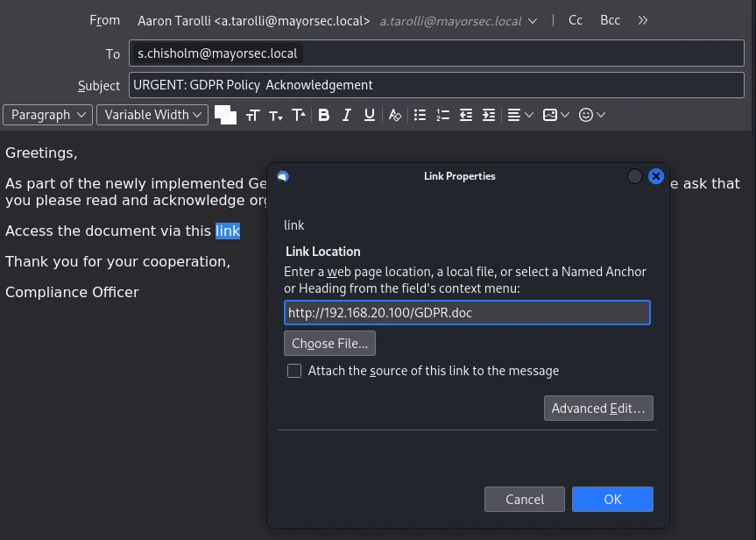Click the outdent text icon
This screenshot has width=756, height=540.
[x=466, y=115]
